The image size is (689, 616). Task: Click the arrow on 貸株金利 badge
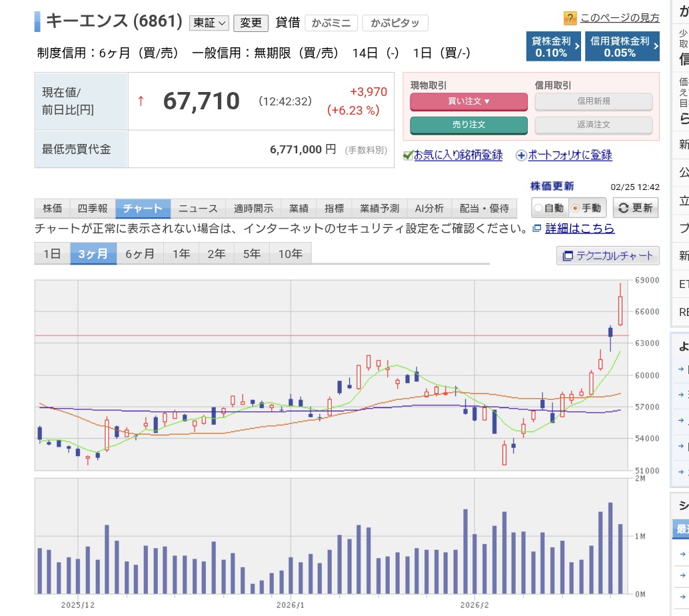[x=576, y=47]
